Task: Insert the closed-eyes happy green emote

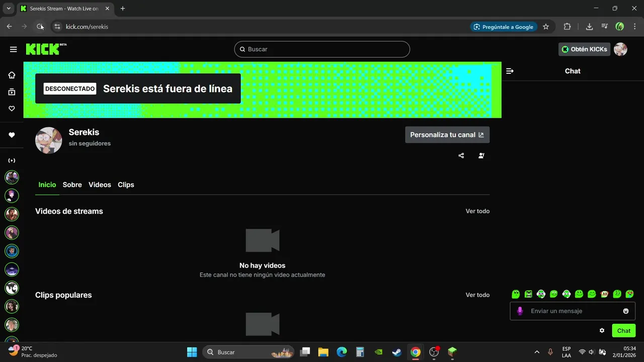Action: point(592,294)
